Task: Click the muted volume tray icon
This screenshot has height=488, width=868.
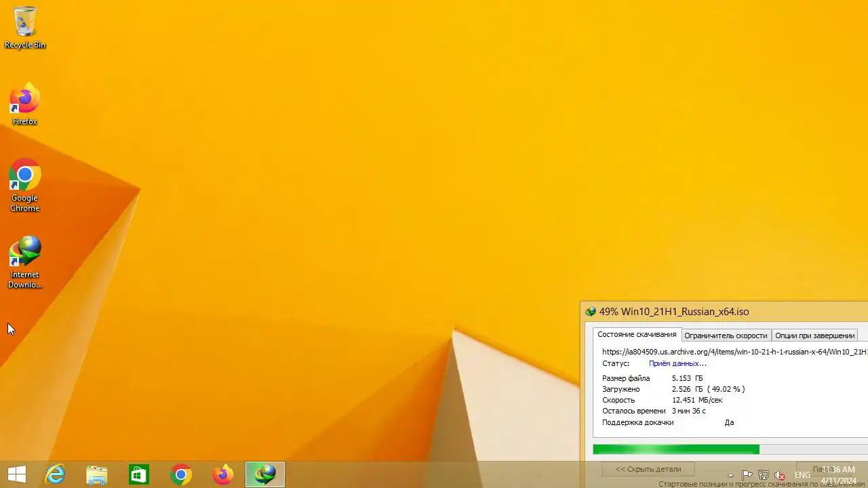Action: coord(780,475)
